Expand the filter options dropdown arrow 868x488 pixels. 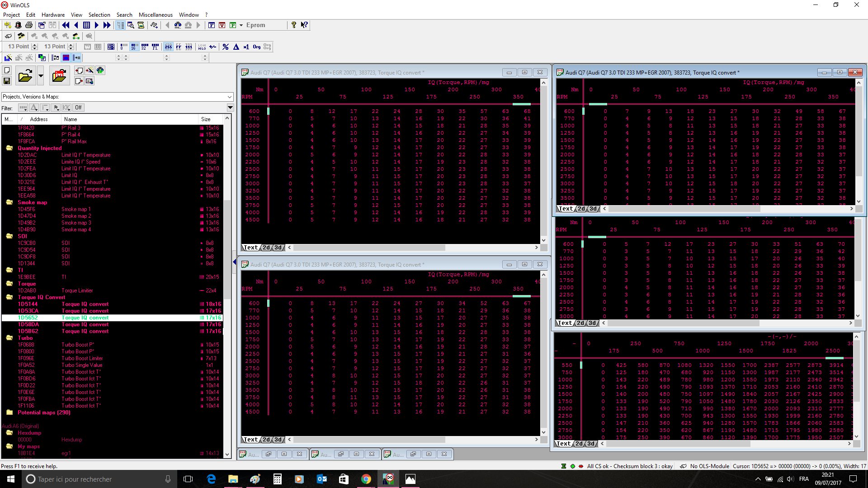click(x=230, y=108)
